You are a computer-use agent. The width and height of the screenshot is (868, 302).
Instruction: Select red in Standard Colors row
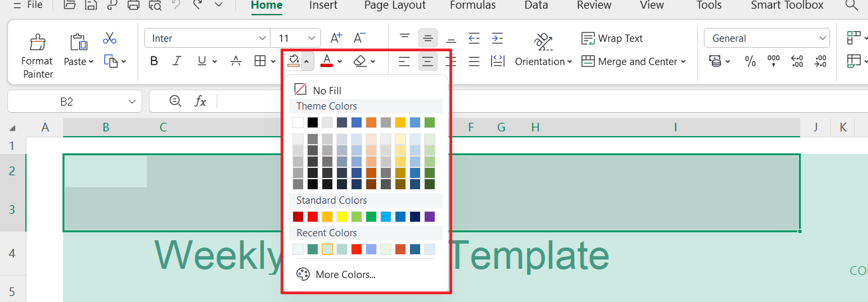[x=312, y=216]
